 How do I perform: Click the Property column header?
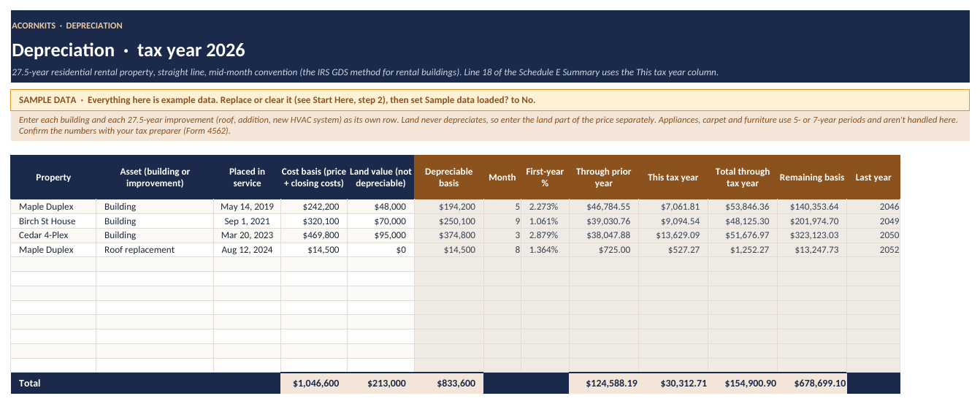[x=53, y=178]
